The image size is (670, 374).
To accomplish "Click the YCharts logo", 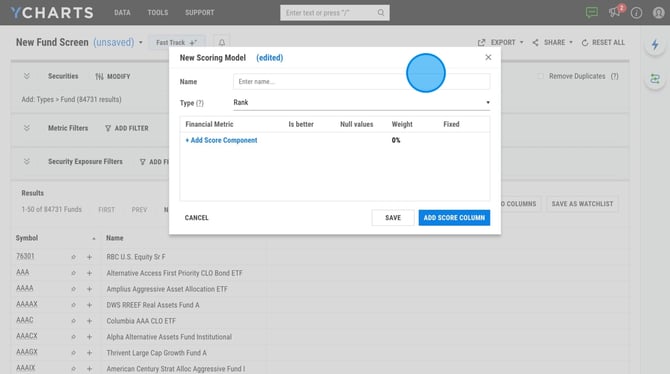I will pyautogui.click(x=52, y=12).
